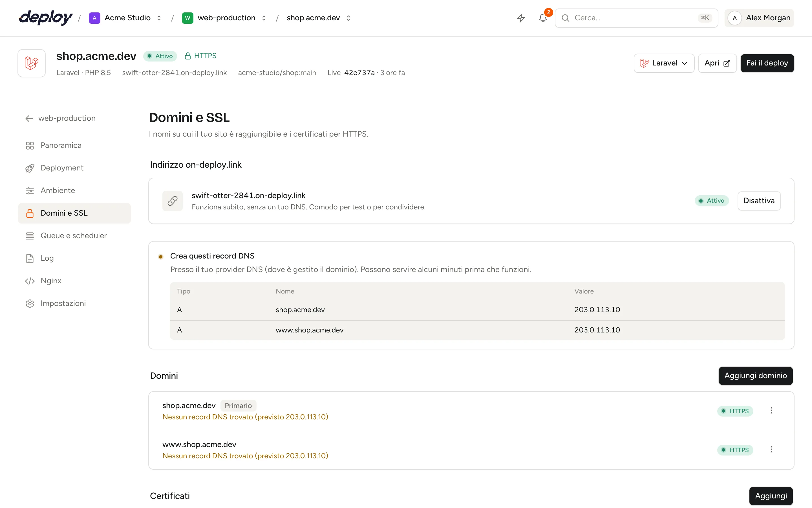The height and width of the screenshot is (508, 812).
Task: Click Disattiva for on-deploy.link address
Action: [759, 201]
